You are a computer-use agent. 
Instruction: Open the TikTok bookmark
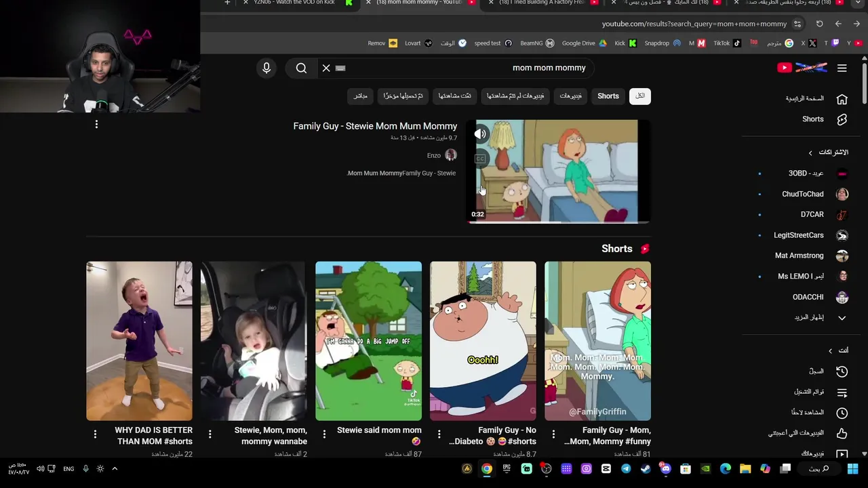(727, 43)
